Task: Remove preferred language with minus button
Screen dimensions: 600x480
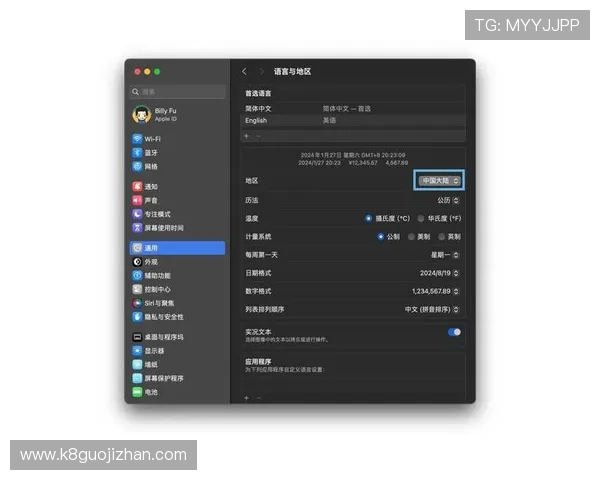Action: point(258,136)
